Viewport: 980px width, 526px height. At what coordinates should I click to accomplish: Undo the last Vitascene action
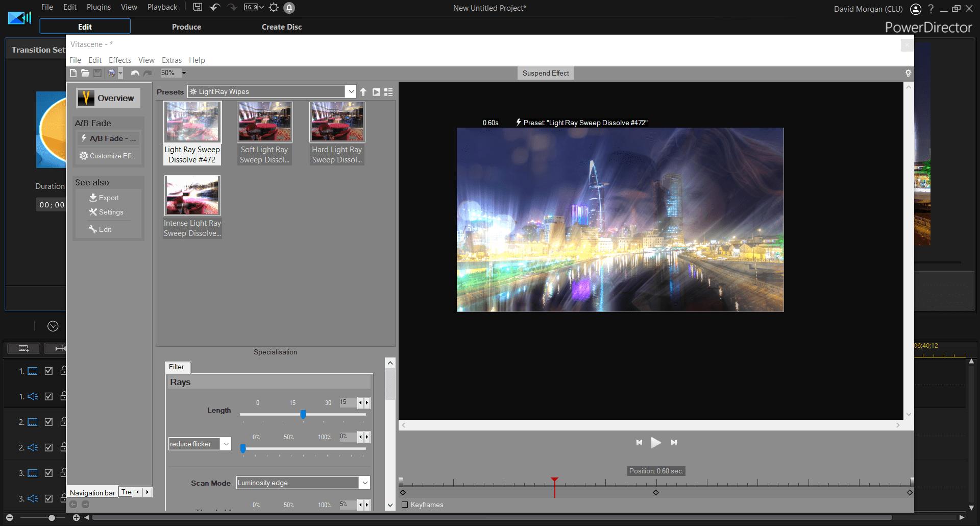click(x=135, y=73)
